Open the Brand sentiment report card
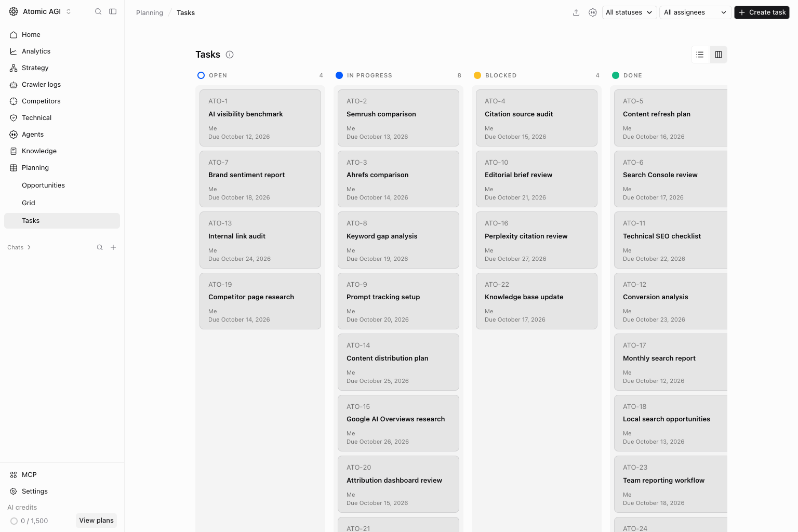Image resolution: width=798 pixels, height=532 pixels. tap(260, 179)
